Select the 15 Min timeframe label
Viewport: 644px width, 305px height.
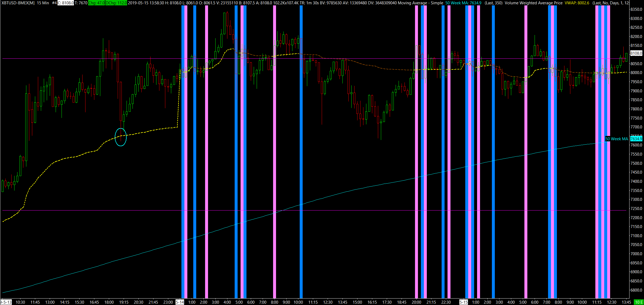pos(43,3)
